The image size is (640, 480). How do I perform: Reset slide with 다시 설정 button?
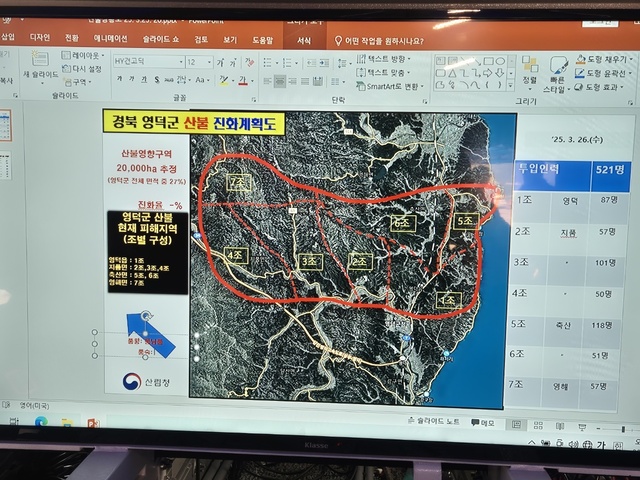[x=82, y=69]
